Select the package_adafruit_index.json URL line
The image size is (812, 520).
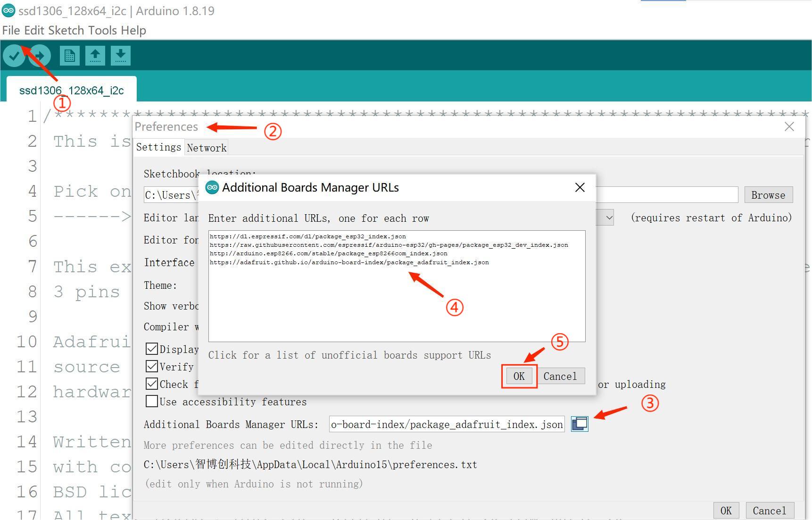pos(349,262)
